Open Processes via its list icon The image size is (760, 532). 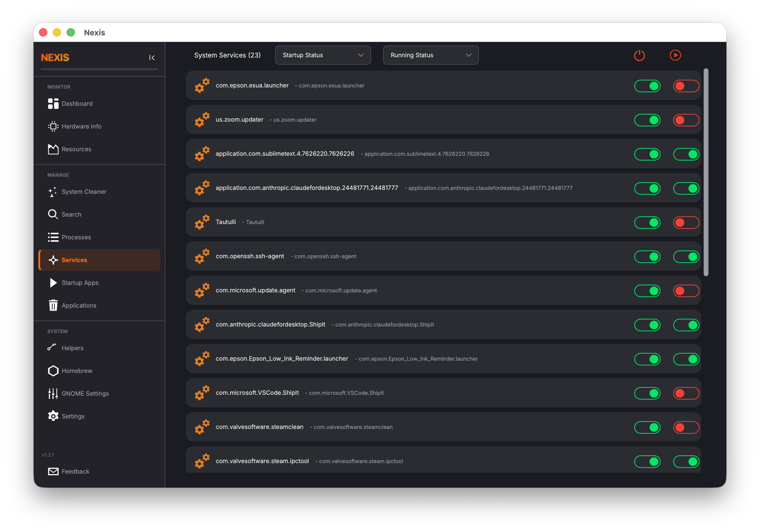(53, 237)
